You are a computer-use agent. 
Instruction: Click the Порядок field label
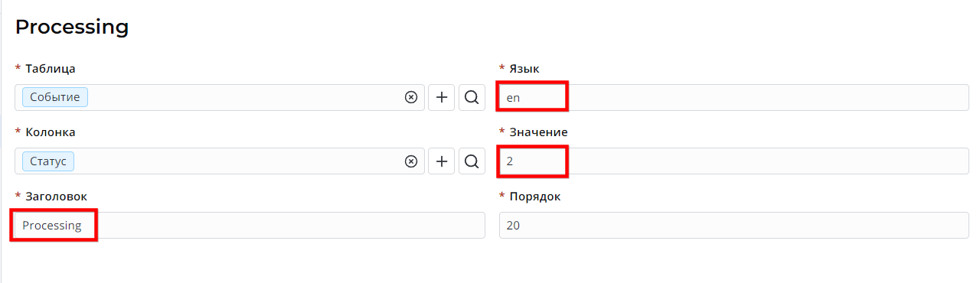(535, 197)
